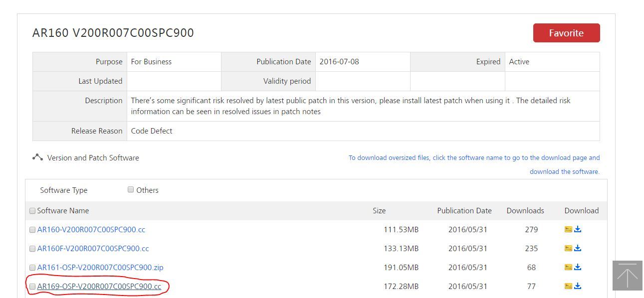Click the blue download arrow for AR161-OSP zip file
The width and height of the screenshot is (644, 298).
point(578,267)
